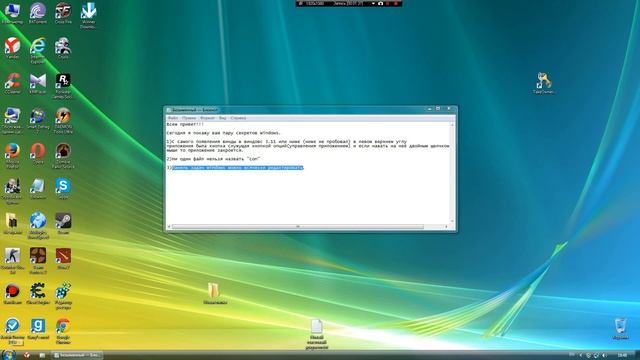Launch the Crysis game shortcut
The image size is (640, 360).
pos(63,48)
